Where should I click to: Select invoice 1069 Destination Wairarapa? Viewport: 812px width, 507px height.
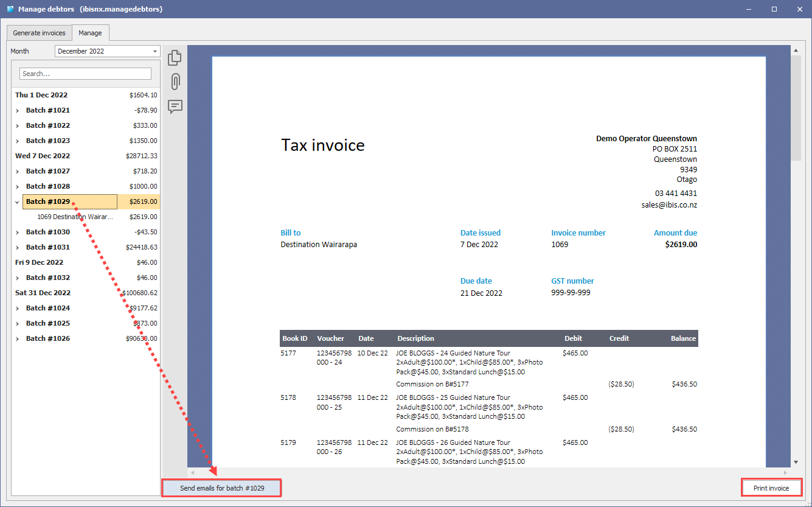click(x=76, y=217)
